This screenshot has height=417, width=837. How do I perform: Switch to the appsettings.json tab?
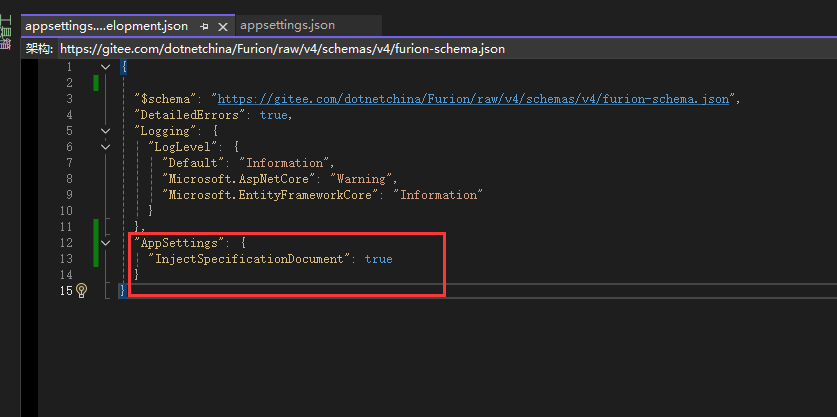[x=287, y=25]
